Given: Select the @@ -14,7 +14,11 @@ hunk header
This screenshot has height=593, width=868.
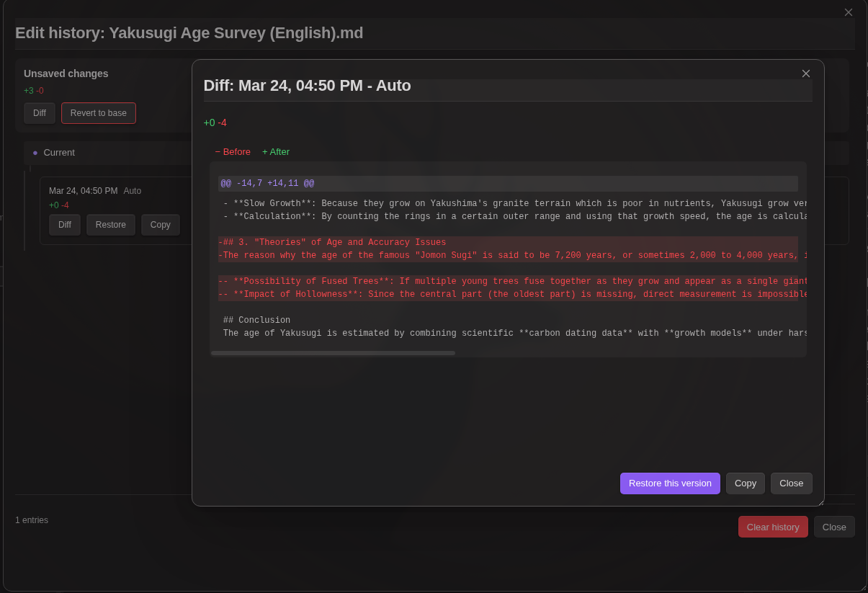Looking at the screenshot, I should 266,182.
